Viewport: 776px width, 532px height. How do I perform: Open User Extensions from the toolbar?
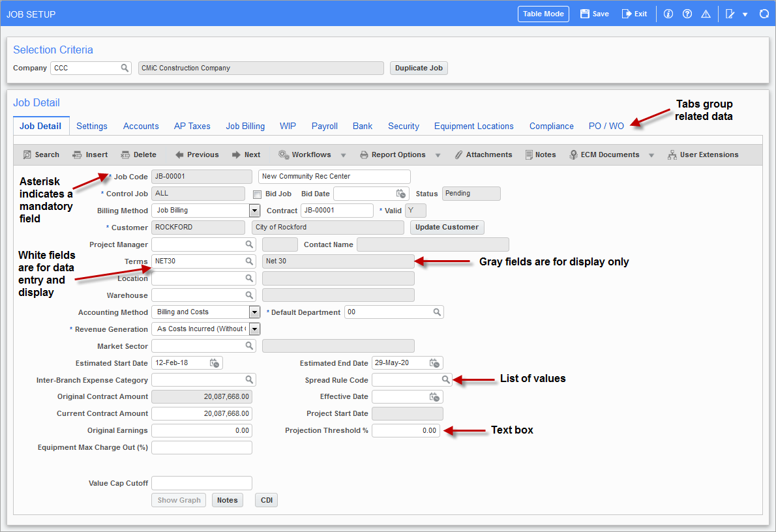click(703, 155)
